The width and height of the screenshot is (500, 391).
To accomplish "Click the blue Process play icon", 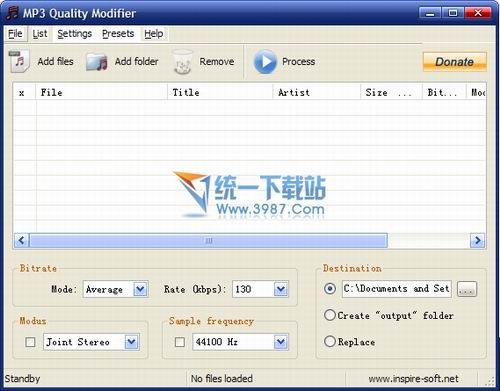I will 265,62.
